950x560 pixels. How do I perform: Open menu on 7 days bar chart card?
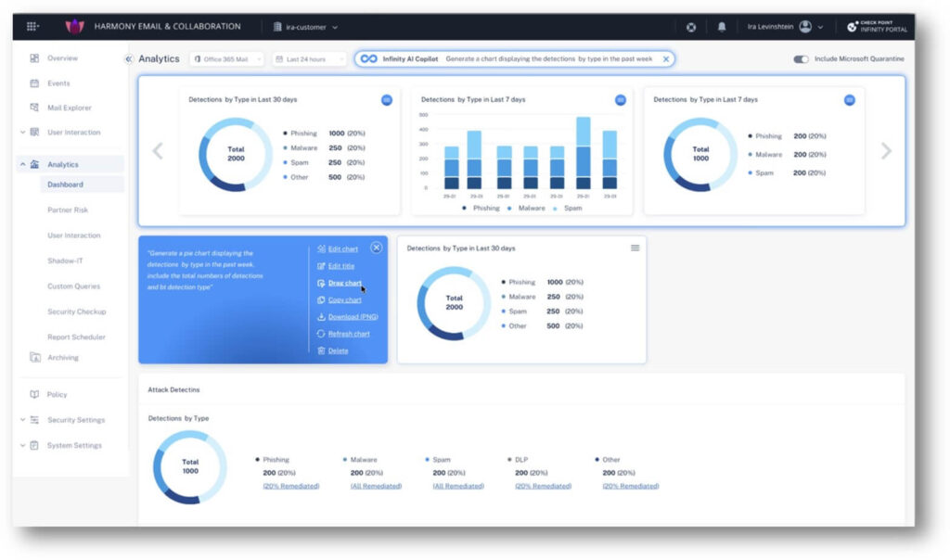(x=621, y=100)
